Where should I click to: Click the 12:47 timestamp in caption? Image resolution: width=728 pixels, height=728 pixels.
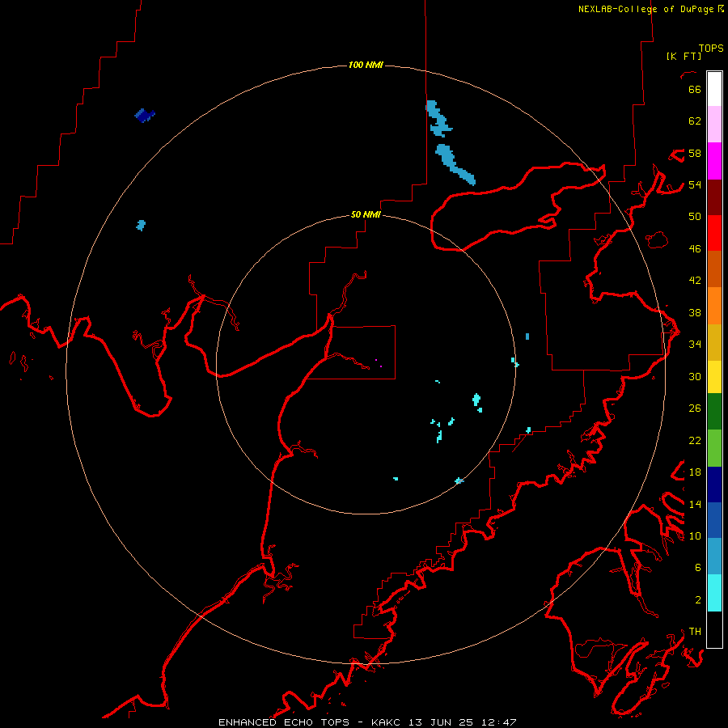pos(500,722)
